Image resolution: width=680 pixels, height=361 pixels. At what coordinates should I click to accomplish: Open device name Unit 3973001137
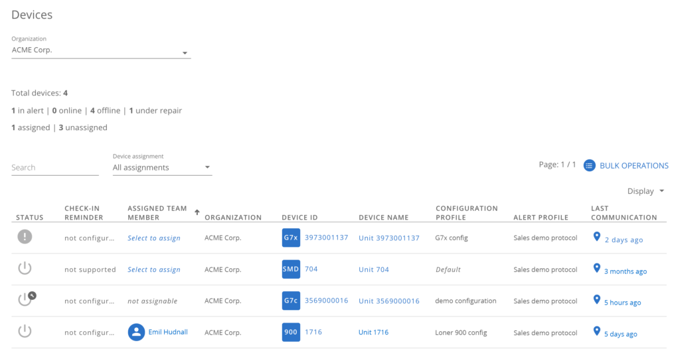389,238
